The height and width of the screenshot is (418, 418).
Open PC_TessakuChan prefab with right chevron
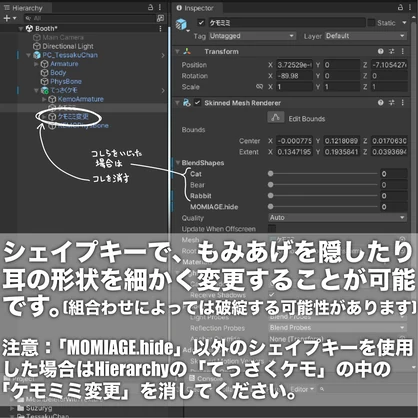[163, 55]
